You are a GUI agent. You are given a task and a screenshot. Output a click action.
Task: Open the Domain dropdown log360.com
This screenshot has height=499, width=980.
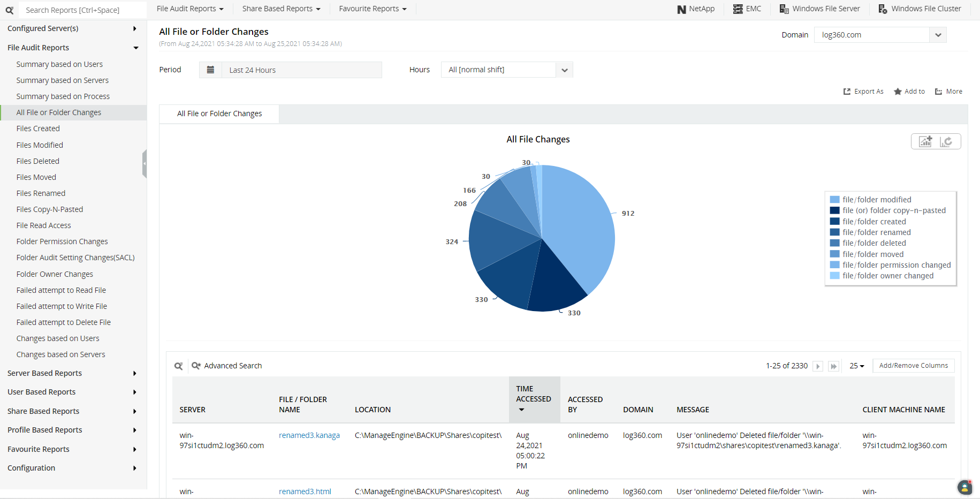click(880, 35)
